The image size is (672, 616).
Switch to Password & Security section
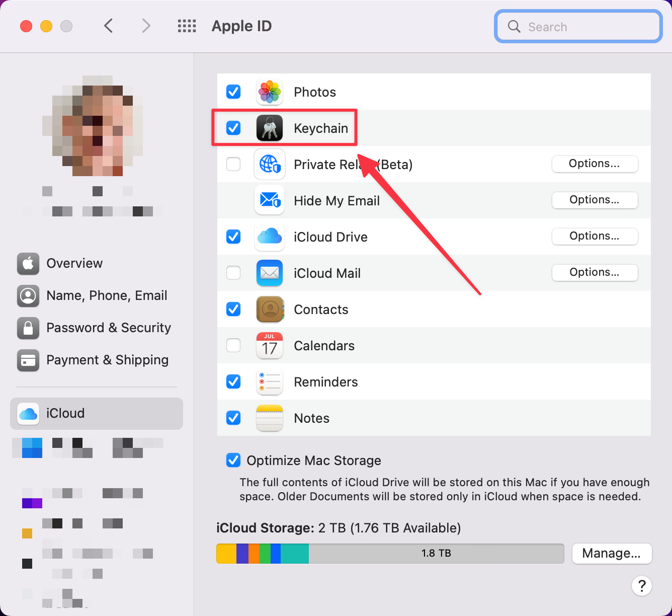point(108,328)
